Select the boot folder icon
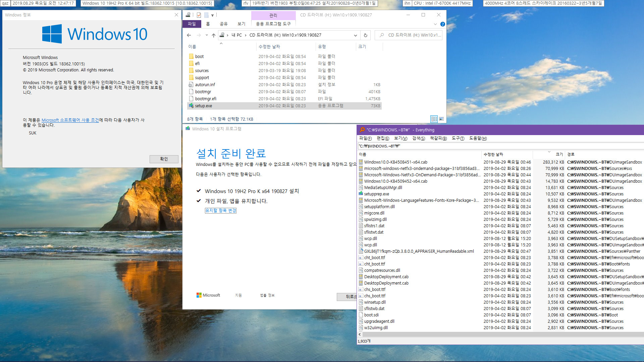Screen dimensions: 644x362 [191, 56]
